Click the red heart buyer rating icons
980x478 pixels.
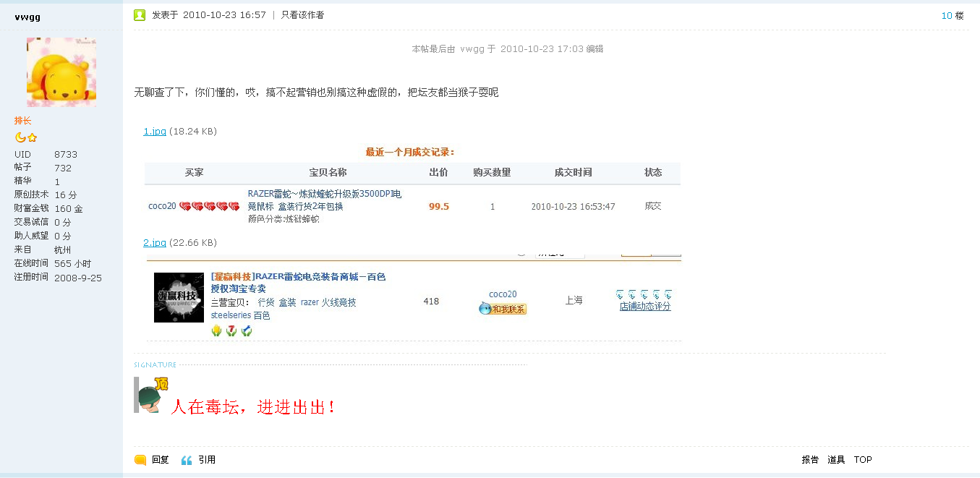209,206
